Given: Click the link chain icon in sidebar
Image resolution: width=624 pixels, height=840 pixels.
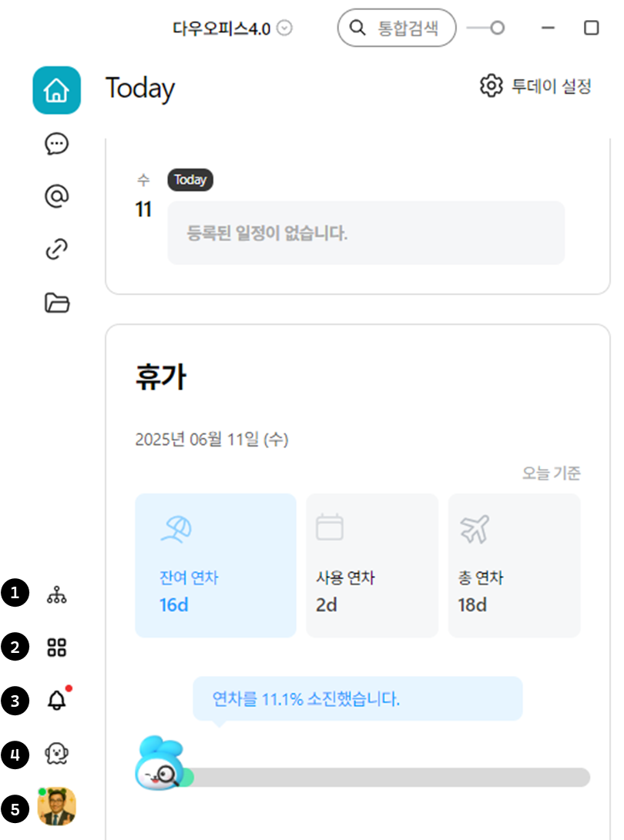Looking at the screenshot, I should click(x=57, y=250).
